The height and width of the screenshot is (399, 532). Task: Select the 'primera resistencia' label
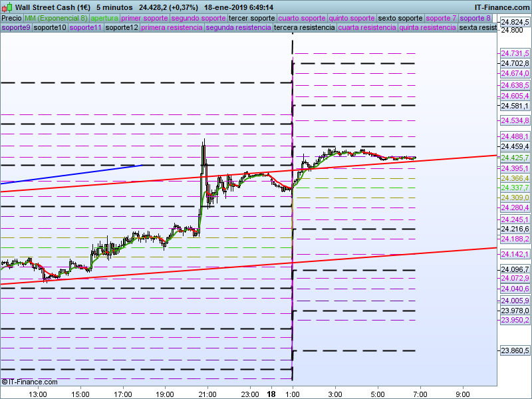pos(172,27)
